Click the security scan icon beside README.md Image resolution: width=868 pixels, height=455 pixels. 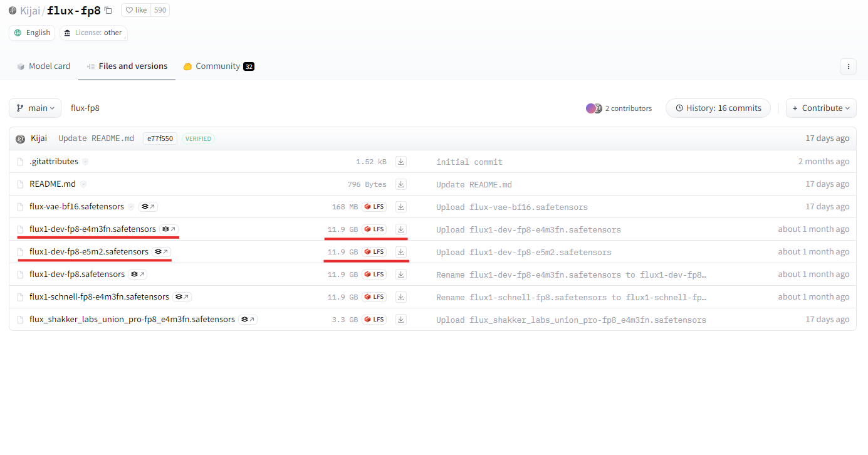(x=83, y=184)
